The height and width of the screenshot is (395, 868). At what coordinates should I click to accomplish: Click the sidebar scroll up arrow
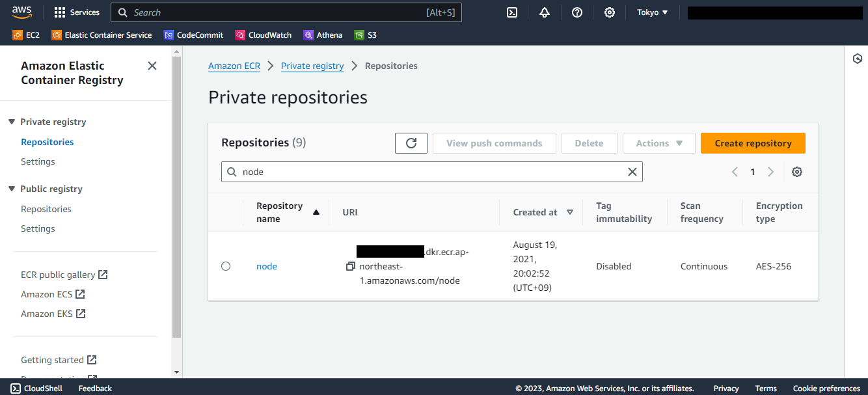[176, 50]
